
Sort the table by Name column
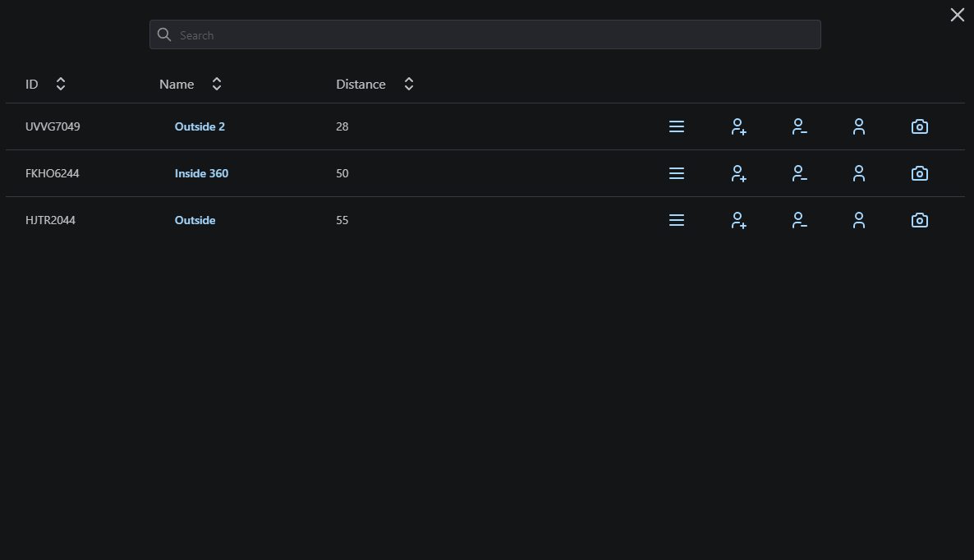[x=217, y=84]
